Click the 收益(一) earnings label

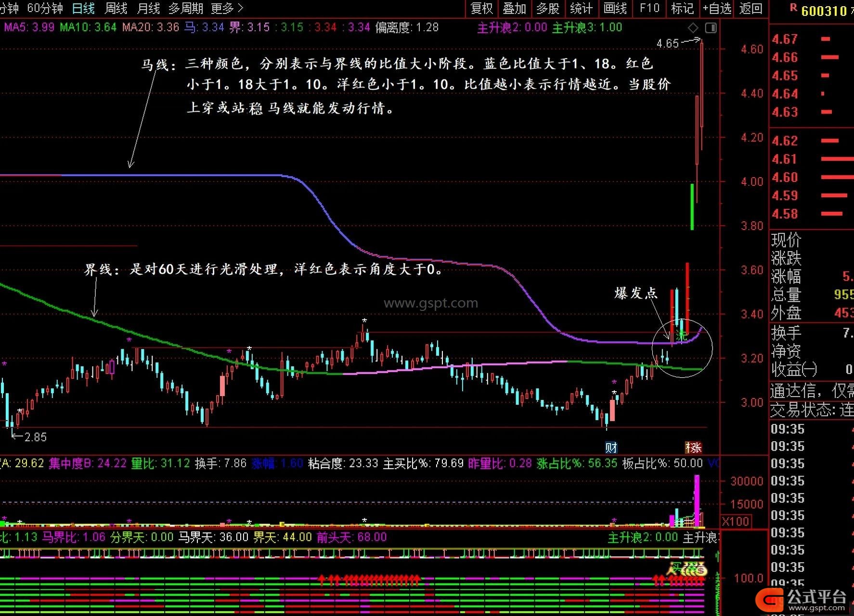coord(794,369)
